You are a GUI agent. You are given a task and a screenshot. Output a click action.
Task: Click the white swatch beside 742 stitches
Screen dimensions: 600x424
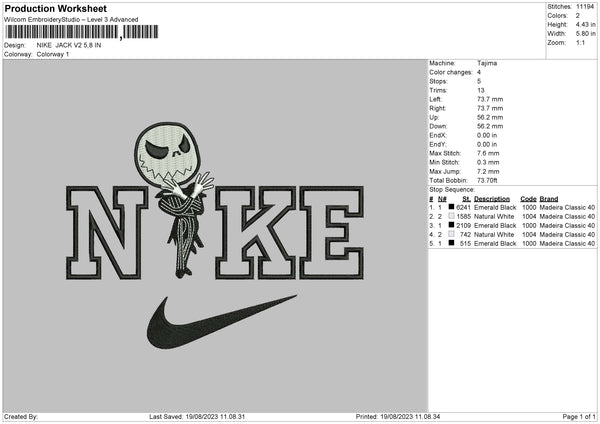pyautogui.click(x=451, y=234)
